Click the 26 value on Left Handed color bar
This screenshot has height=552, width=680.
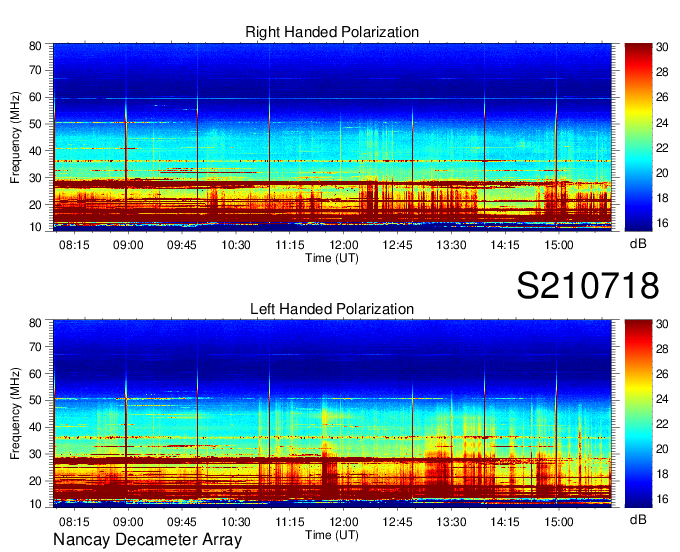(663, 374)
